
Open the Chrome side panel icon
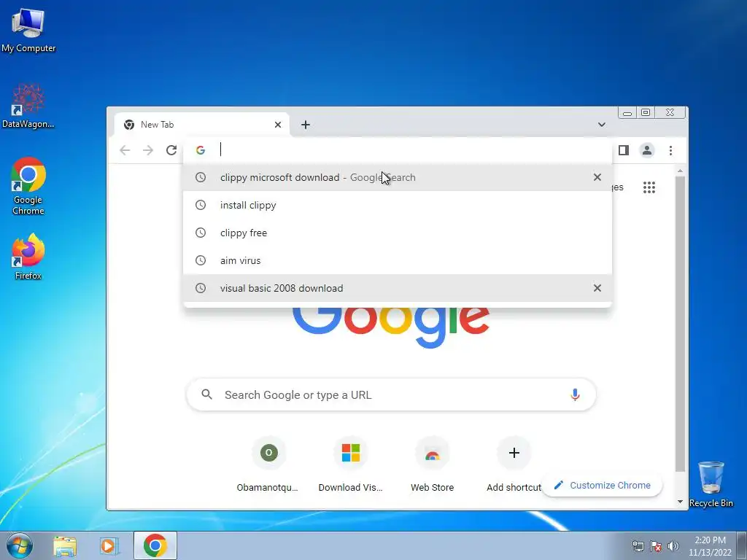click(x=624, y=150)
